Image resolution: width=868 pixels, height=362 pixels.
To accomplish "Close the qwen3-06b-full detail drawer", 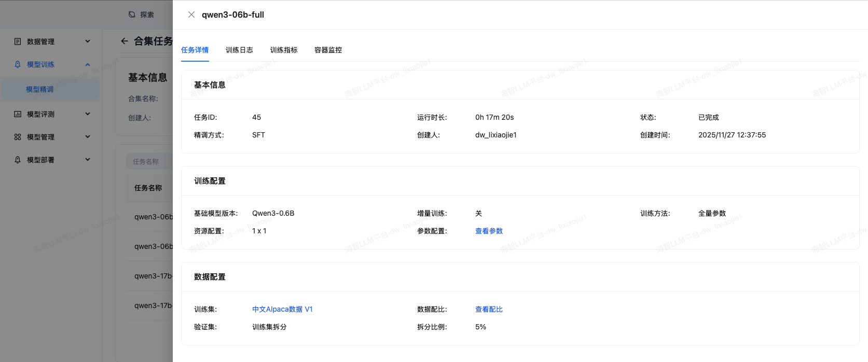I will (191, 15).
